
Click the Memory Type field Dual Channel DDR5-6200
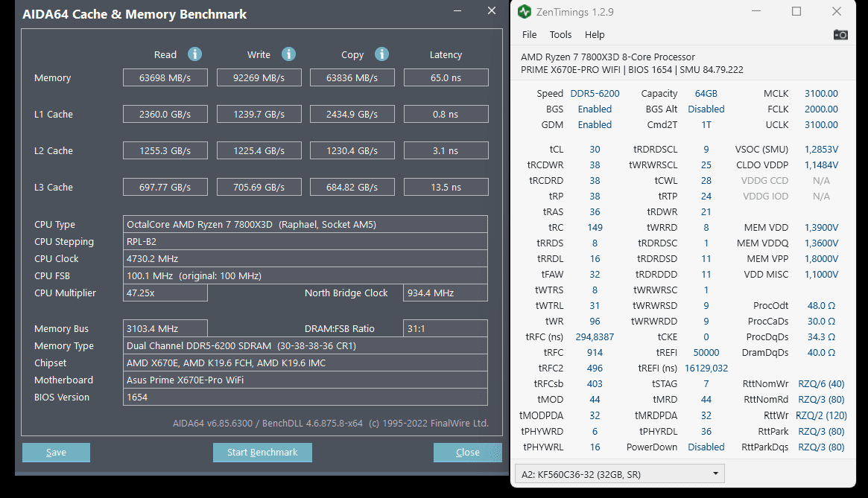[305, 345]
